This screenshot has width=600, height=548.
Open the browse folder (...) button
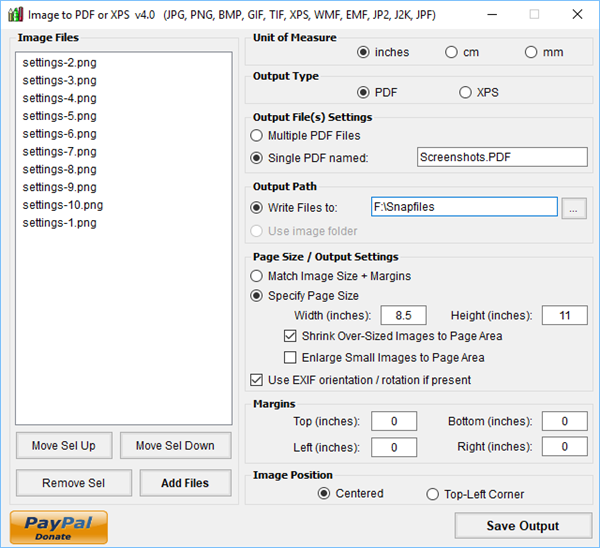click(x=574, y=209)
